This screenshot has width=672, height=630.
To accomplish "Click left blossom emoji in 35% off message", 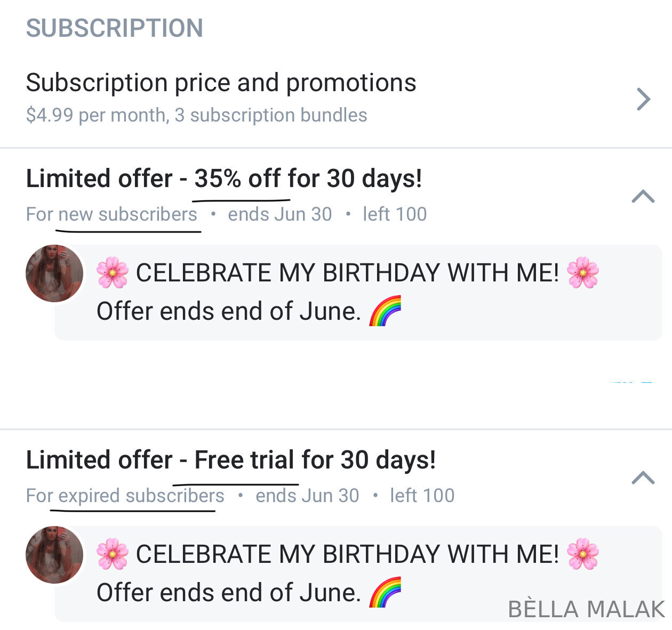I will pos(112,273).
